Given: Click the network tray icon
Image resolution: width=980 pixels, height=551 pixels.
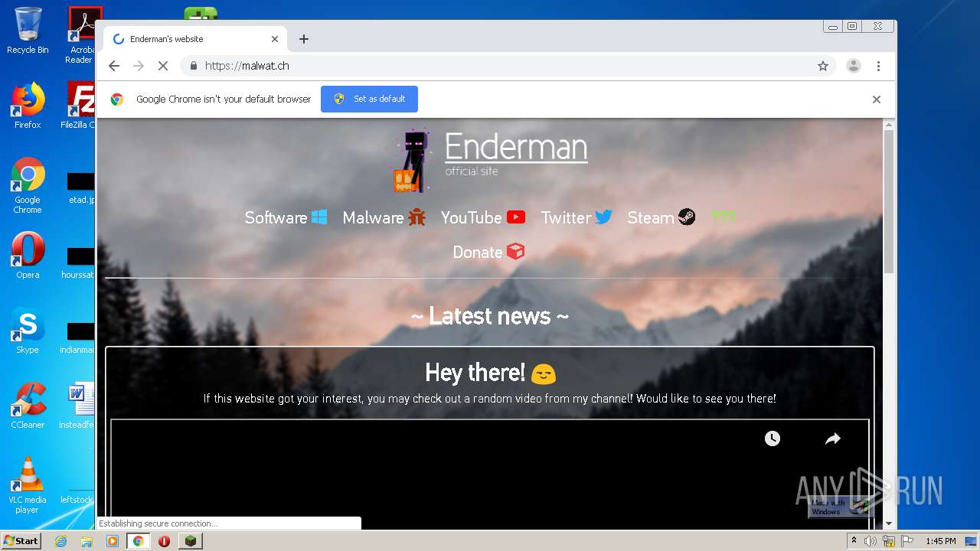Looking at the screenshot, I should click(889, 541).
